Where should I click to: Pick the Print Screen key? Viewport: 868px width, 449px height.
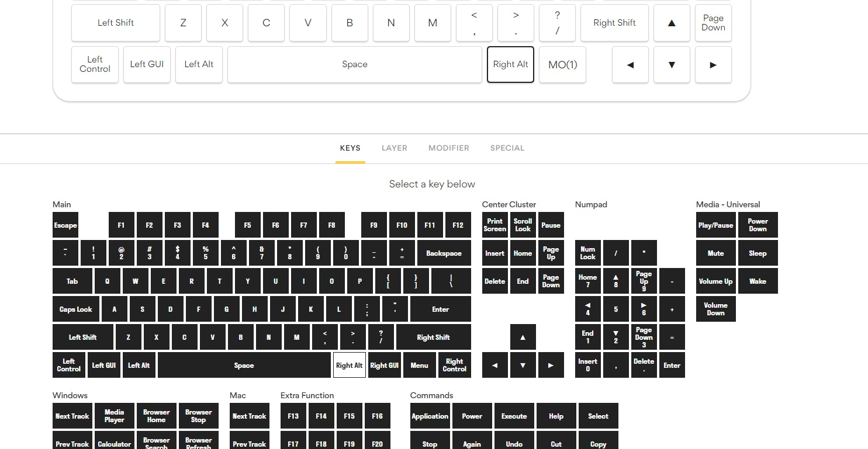pyautogui.click(x=495, y=225)
